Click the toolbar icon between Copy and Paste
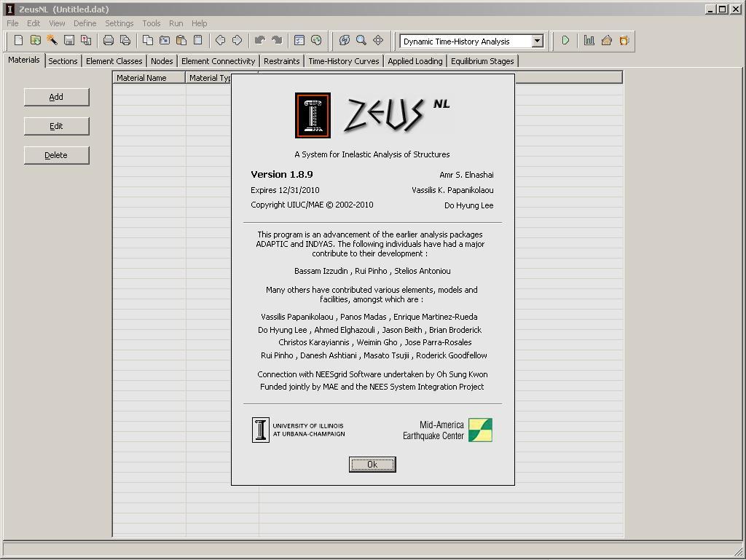Image resolution: width=746 pixels, height=560 pixels. pos(165,40)
